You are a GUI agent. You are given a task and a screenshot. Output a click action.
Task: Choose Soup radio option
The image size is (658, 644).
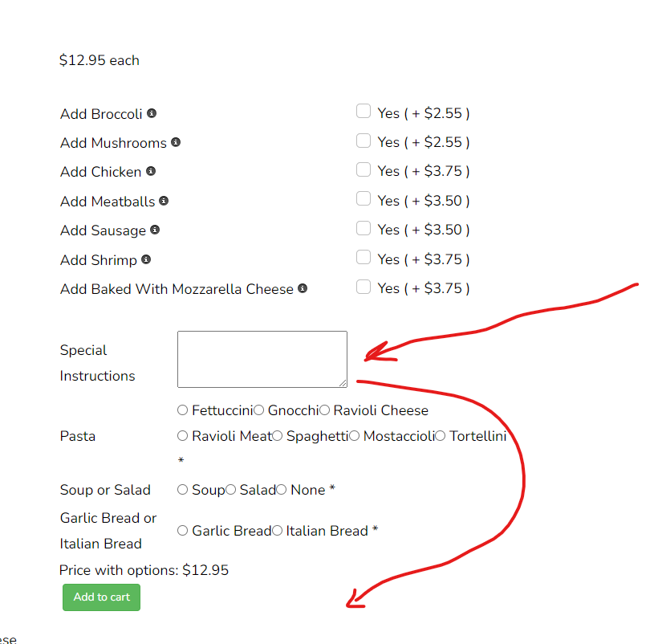182,490
